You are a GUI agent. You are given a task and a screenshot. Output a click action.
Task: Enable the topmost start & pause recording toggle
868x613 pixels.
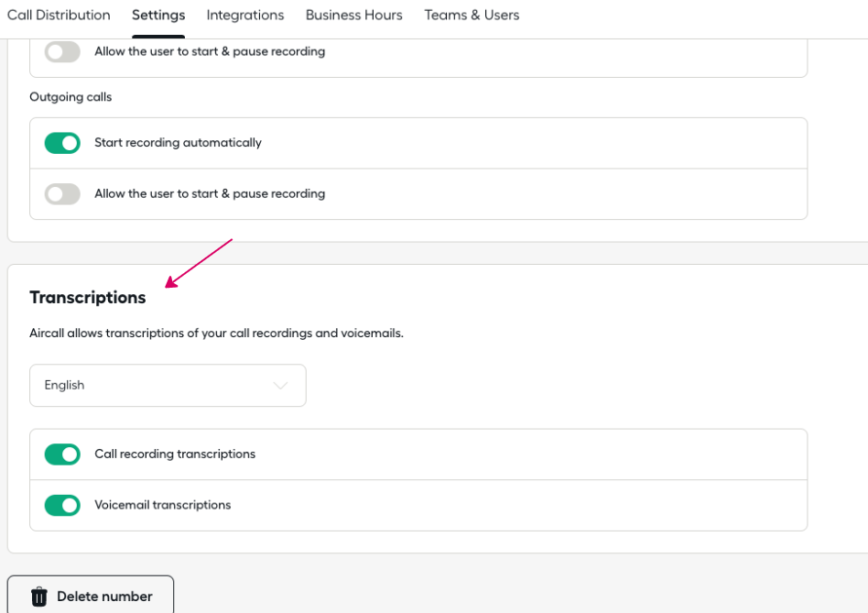[x=62, y=51]
